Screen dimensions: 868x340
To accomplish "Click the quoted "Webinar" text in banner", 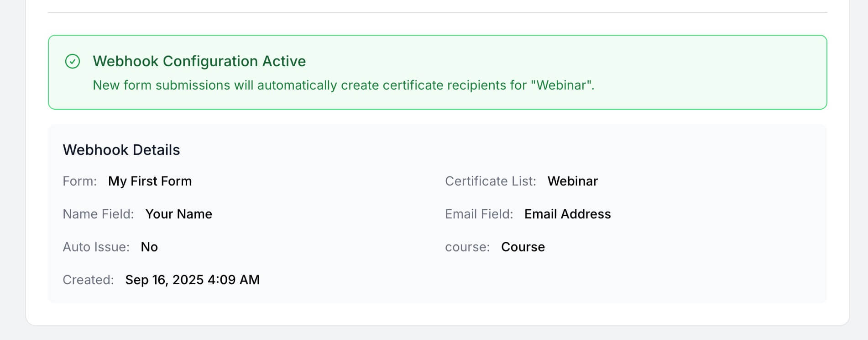I will (561, 85).
